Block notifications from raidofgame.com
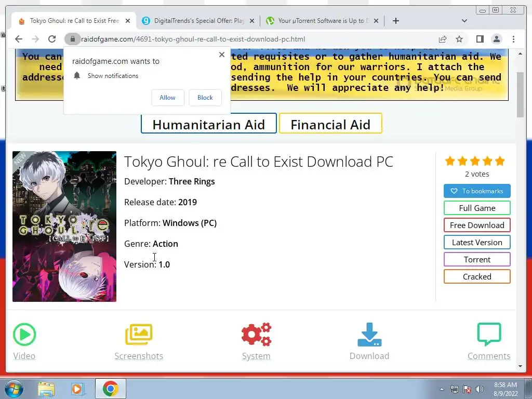 point(205,98)
